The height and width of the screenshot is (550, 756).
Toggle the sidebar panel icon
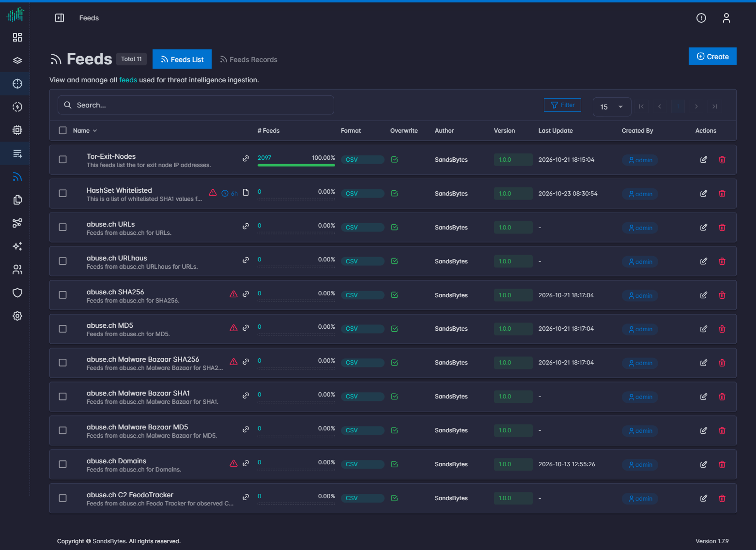(60, 18)
